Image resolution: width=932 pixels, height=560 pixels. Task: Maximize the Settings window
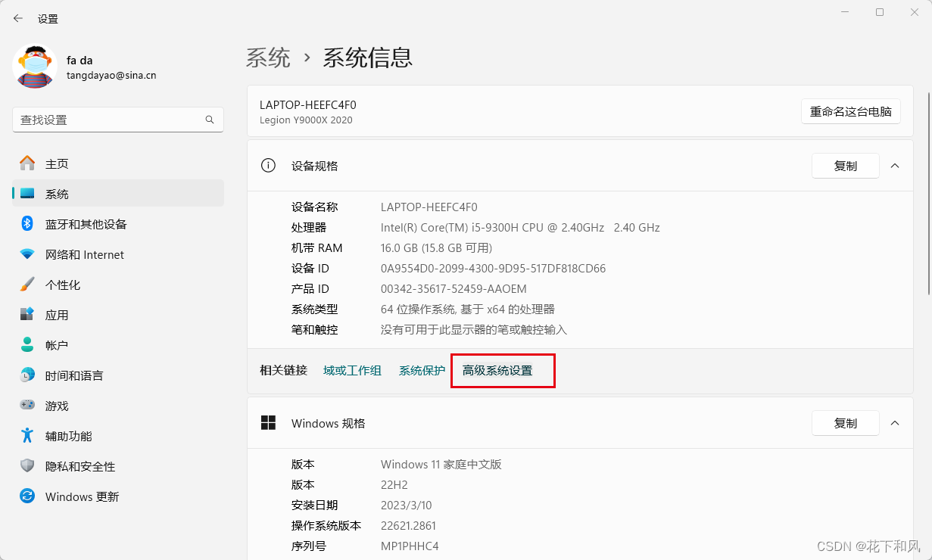pos(880,12)
